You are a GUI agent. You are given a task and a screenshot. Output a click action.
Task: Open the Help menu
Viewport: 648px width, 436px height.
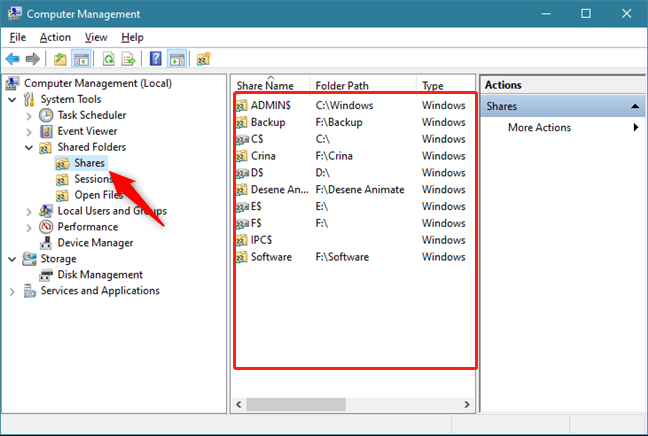click(132, 37)
